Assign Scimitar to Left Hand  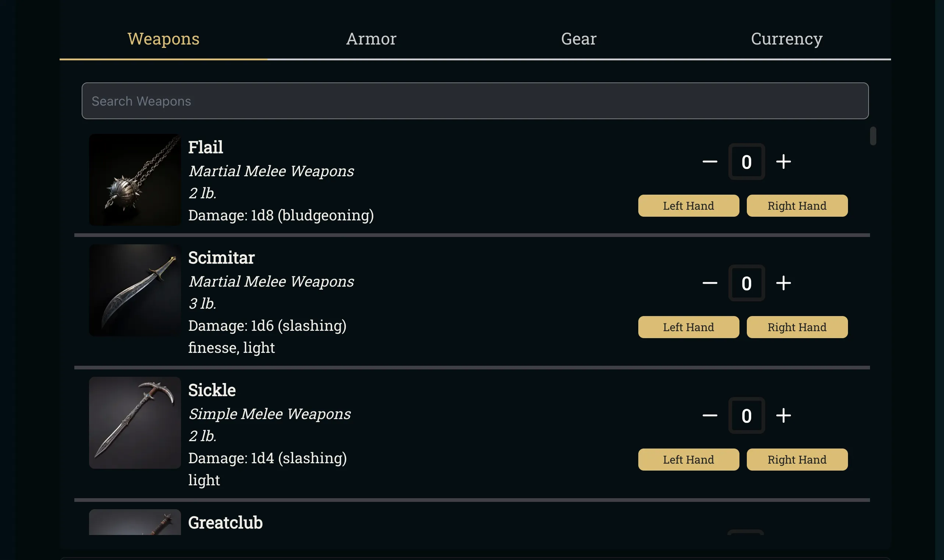(689, 327)
